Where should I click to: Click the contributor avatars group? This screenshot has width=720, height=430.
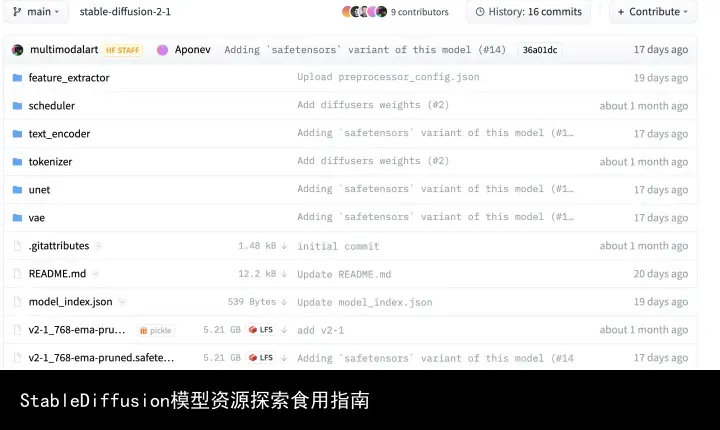(365, 11)
